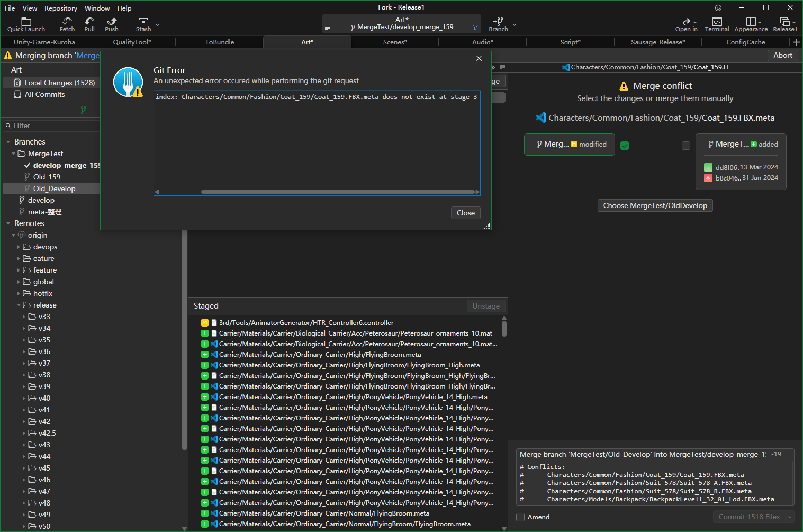Open the Repository menu
Viewport: 803px width, 532px height.
pos(60,8)
